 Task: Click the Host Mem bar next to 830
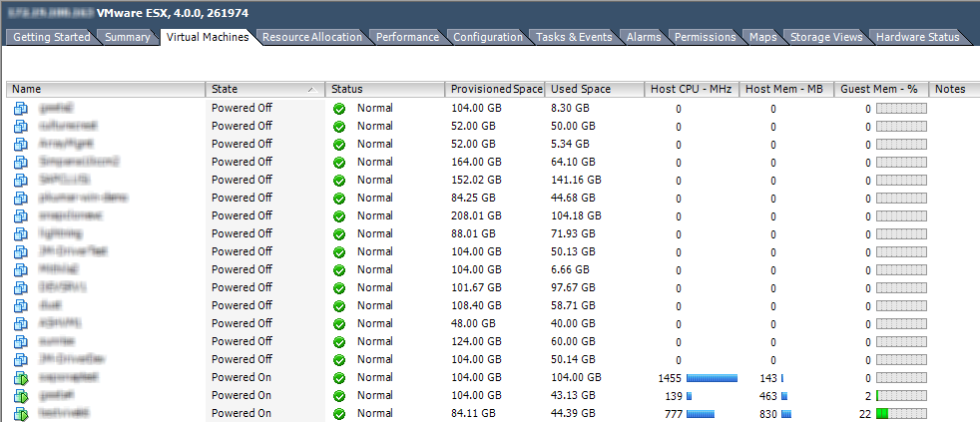(x=785, y=414)
